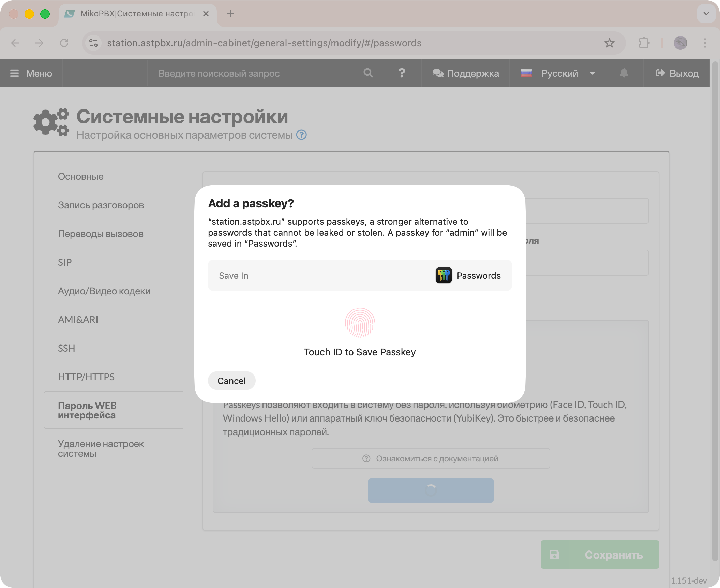Click the hamburger Menu icon
Image resolution: width=720 pixels, height=588 pixels.
pyautogui.click(x=14, y=73)
